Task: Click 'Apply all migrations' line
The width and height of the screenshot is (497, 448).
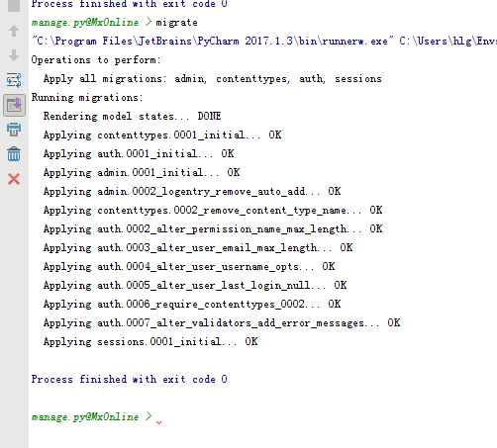Action: click(213, 79)
